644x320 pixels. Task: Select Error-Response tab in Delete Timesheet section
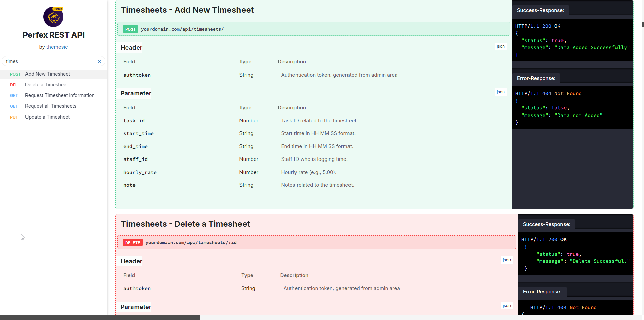542,292
